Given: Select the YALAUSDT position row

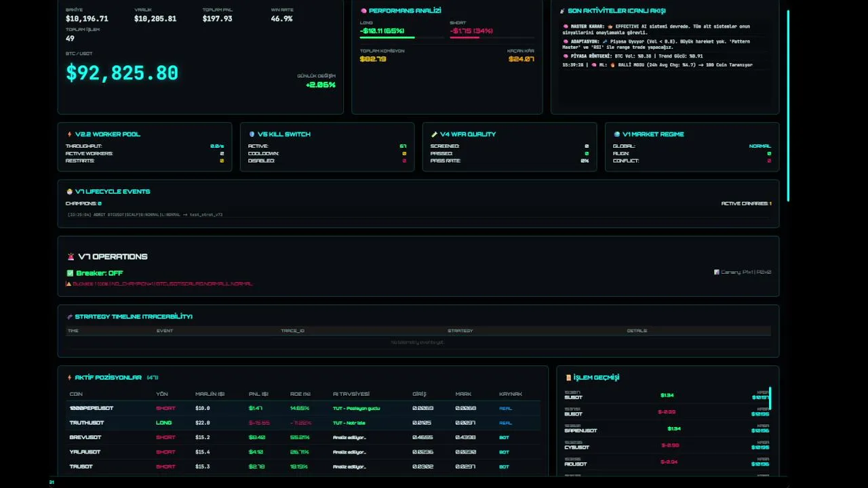Looking at the screenshot, I should point(303,452).
